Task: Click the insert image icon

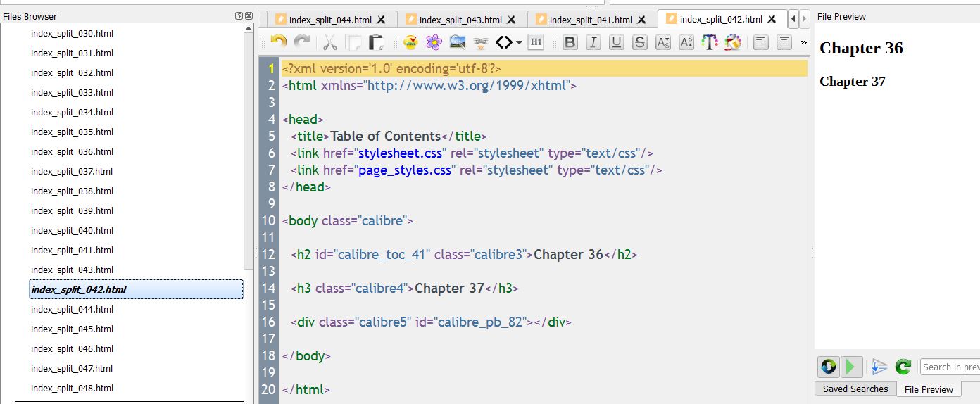Action: coord(458,42)
